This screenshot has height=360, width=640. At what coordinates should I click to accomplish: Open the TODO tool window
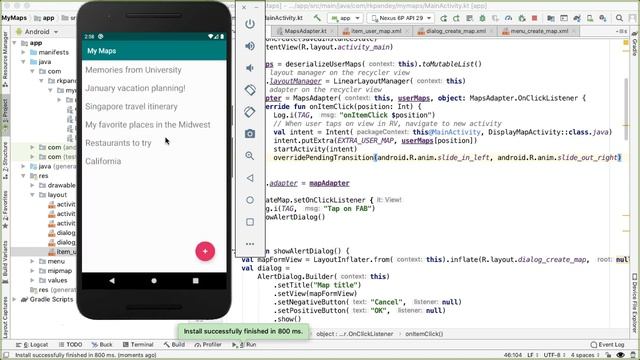71,344
